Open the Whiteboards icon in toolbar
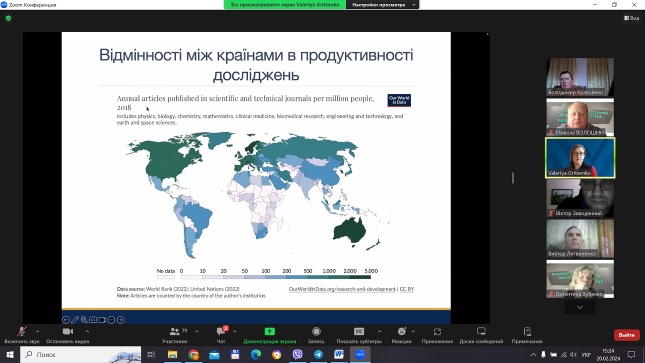 coord(481,332)
